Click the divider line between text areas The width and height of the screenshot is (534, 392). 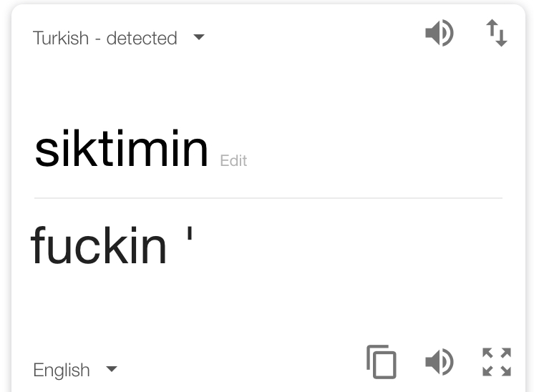coord(268,197)
